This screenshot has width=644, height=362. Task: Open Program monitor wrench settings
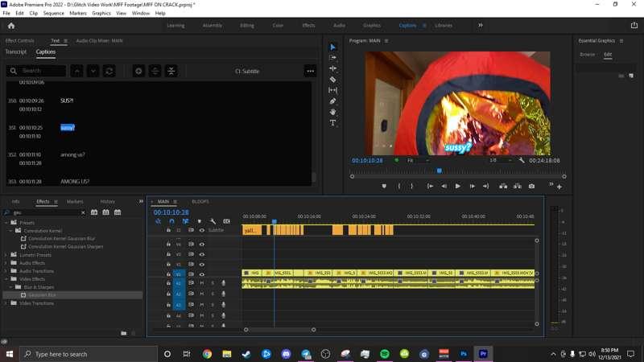click(x=522, y=160)
